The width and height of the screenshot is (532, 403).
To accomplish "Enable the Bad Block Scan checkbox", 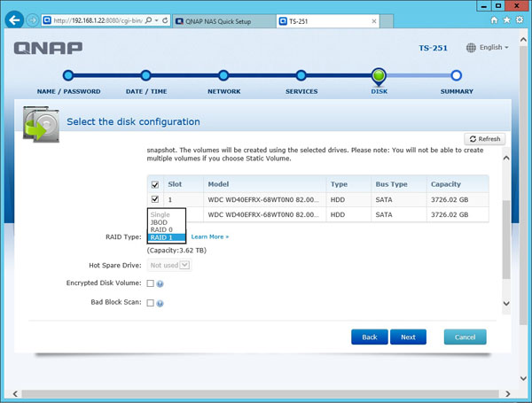I will 151,303.
